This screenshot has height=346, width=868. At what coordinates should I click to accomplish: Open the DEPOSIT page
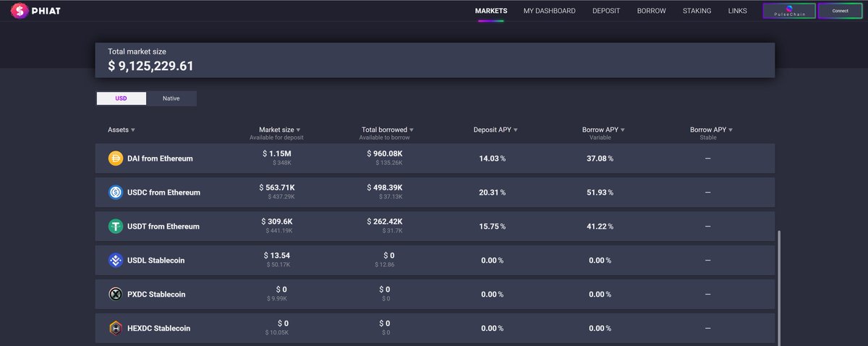pos(606,11)
